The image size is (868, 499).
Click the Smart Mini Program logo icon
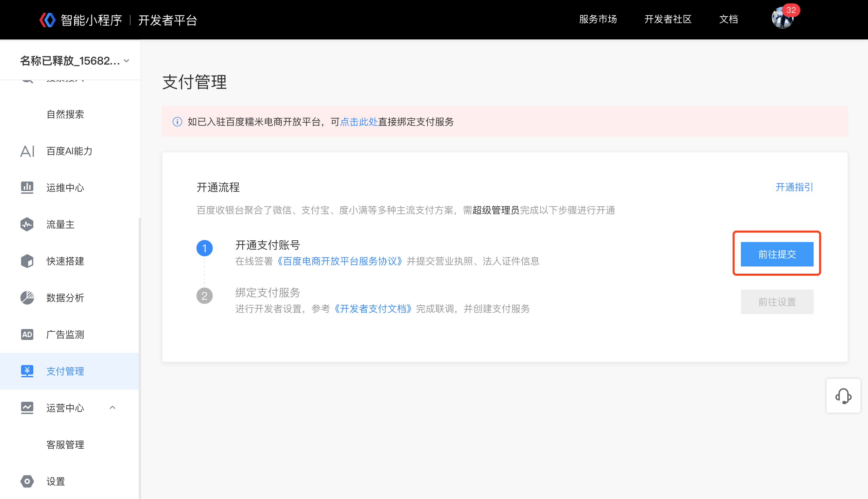(48, 20)
